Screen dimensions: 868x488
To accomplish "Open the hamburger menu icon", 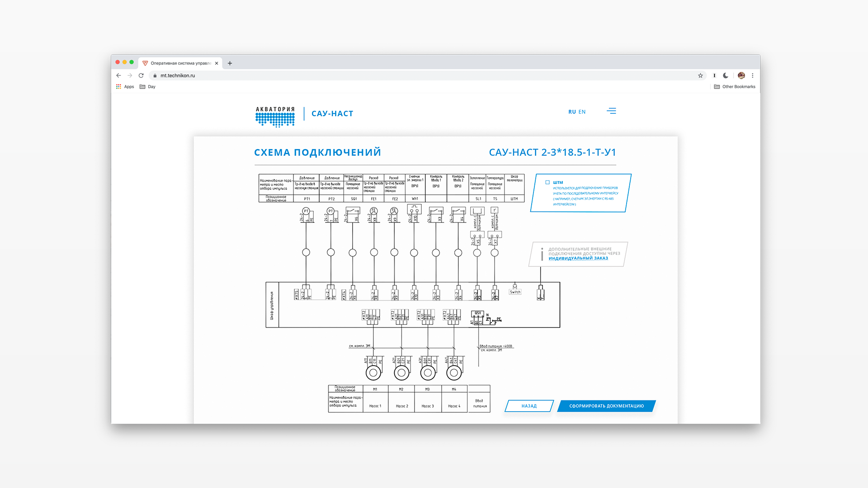I will pyautogui.click(x=611, y=111).
